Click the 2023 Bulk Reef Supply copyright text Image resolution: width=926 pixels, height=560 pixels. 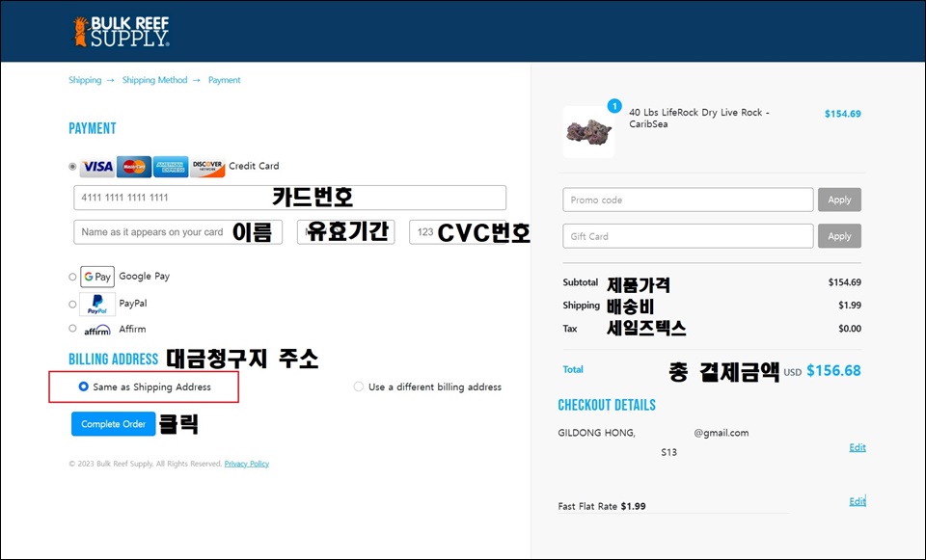(x=146, y=464)
